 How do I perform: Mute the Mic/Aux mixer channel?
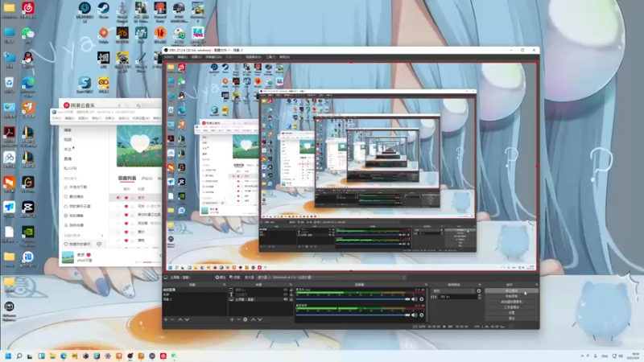pos(414,299)
